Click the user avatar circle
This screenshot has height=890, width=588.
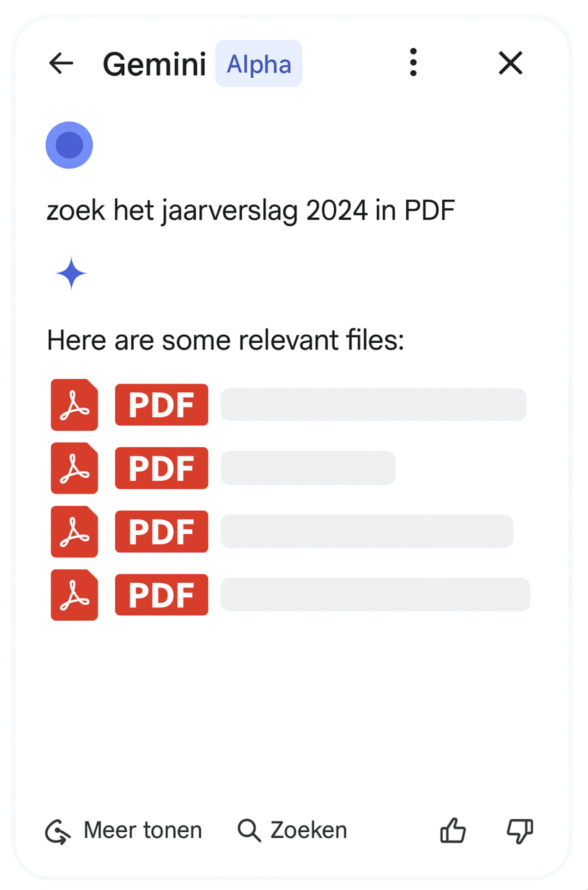pos(69,144)
